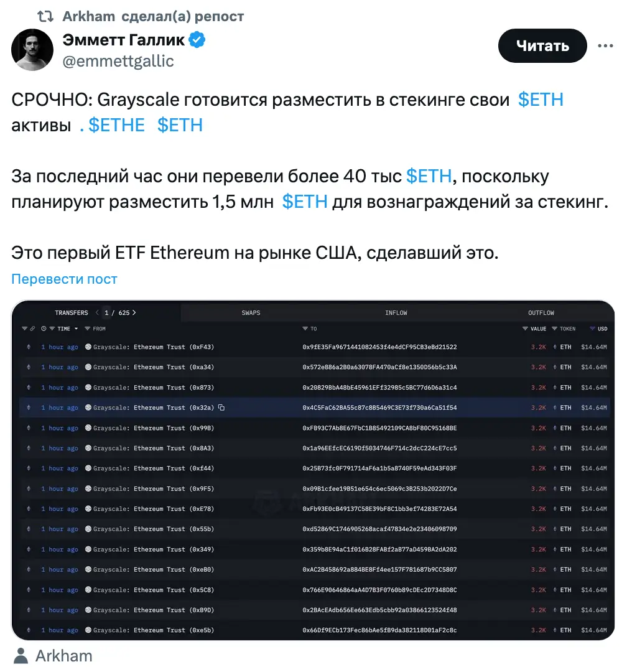Switch to the SWAPS tab
627x672 pixels.
click(251, 313)
